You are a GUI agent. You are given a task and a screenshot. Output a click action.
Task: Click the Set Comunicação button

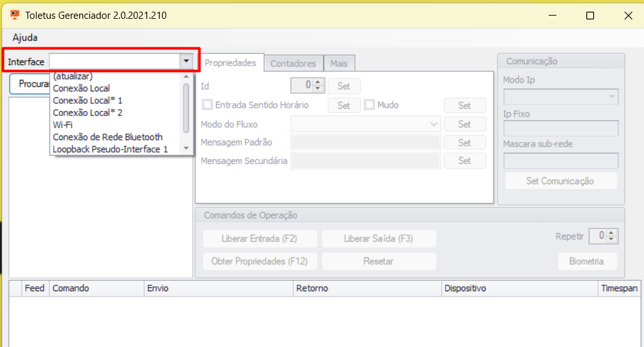[x=560, y=181]
